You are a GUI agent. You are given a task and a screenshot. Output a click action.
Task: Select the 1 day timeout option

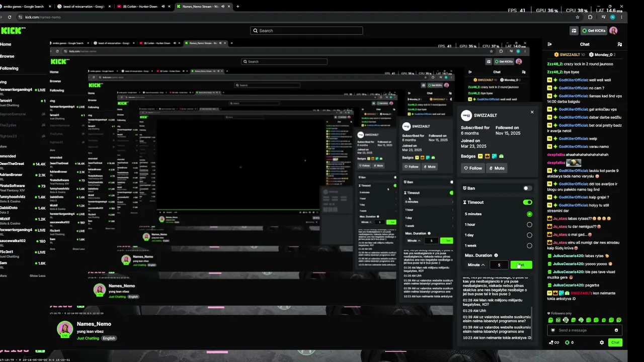(529, 235)
